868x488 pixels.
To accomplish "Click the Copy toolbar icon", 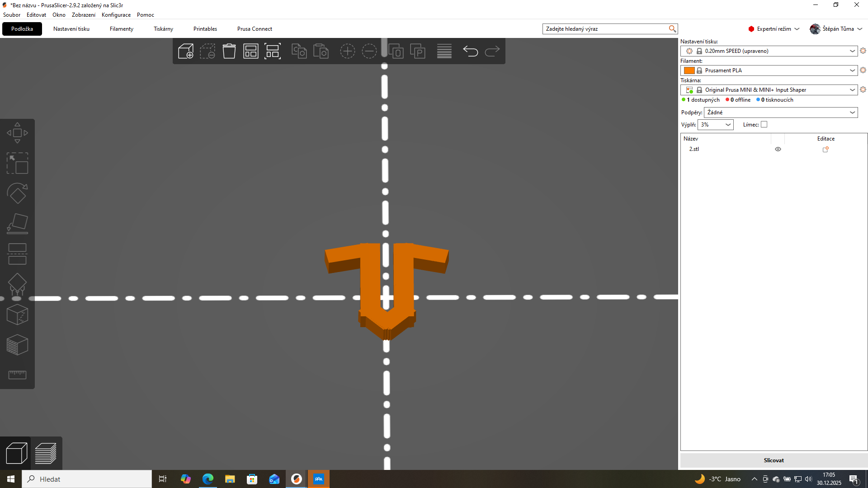I will (299, 51).
